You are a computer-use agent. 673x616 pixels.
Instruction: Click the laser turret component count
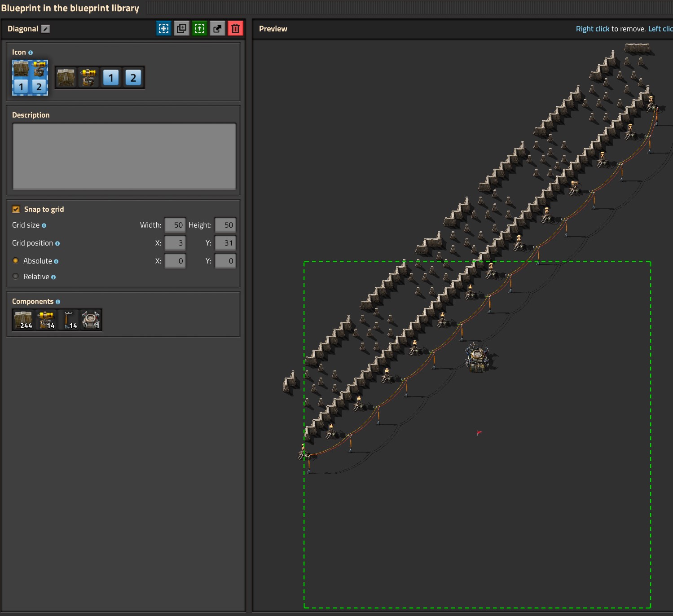(46, 320)
